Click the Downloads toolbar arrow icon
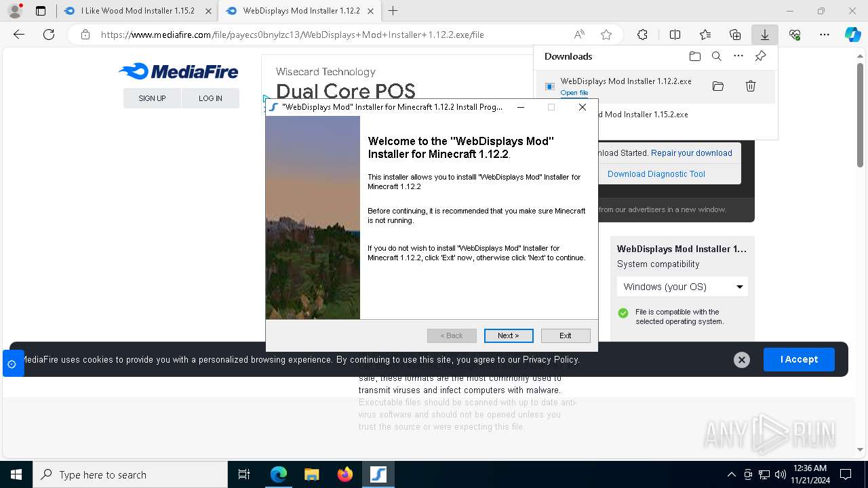This screenshot has width=868, height=488. pos(765,35)
